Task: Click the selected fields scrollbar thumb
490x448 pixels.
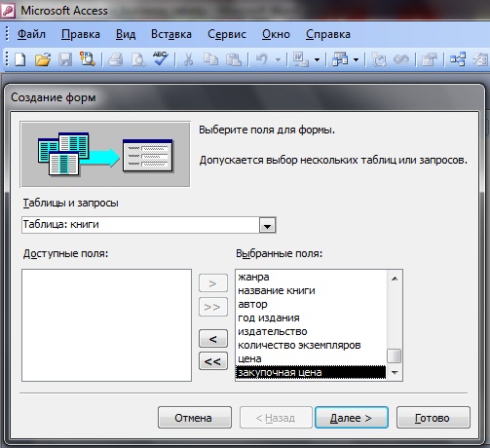Action: click(395, 355)
